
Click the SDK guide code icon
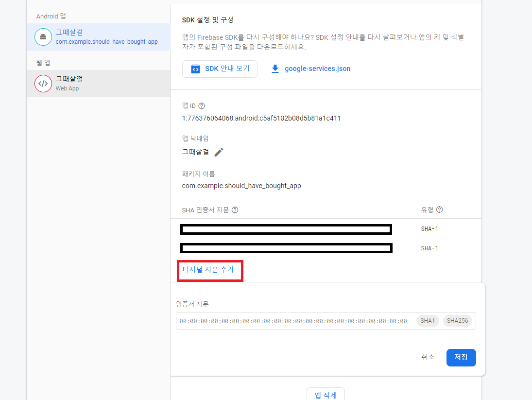coord(195,69)
